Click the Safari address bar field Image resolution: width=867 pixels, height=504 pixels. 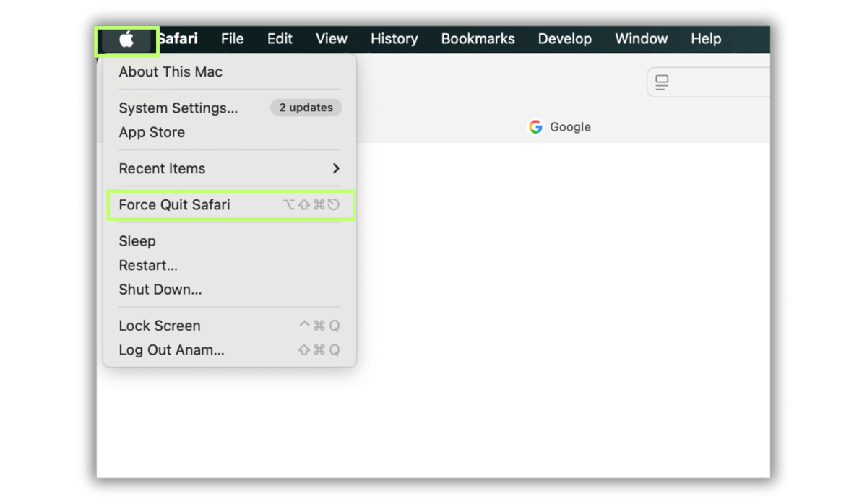(708, 82)
